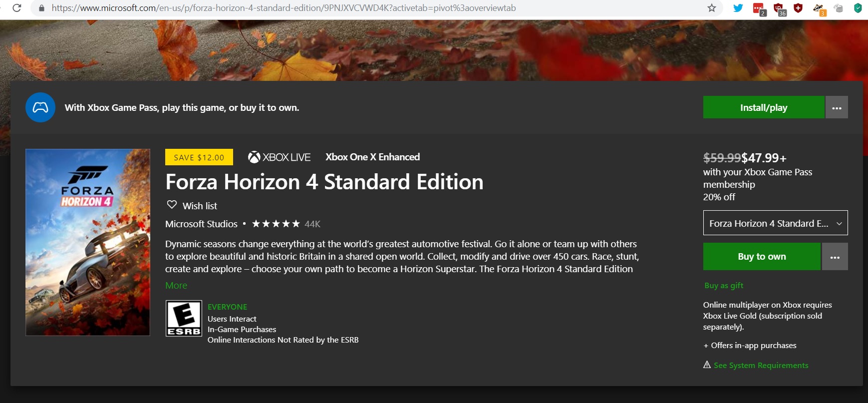This screenshot has width=868, height=403.
Task: Click the SAVE $12.00 badge
Action: coord(199,157)
